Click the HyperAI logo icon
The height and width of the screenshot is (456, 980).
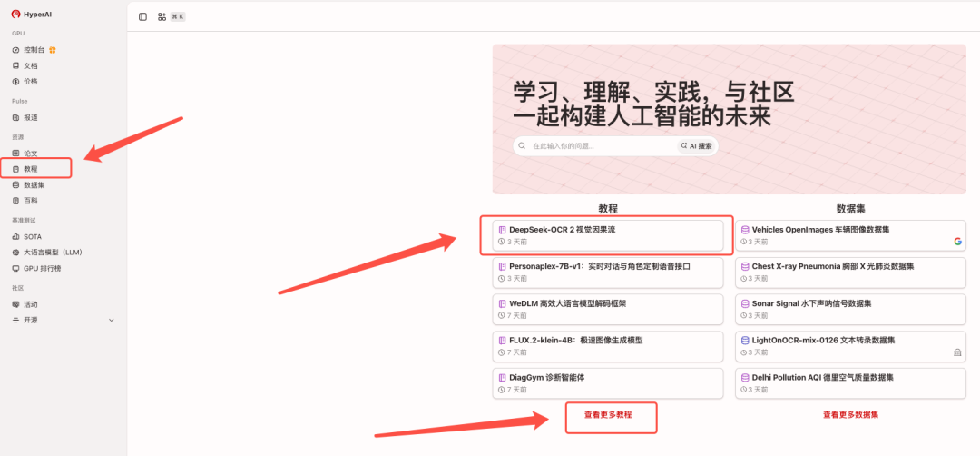coord(15,15)
